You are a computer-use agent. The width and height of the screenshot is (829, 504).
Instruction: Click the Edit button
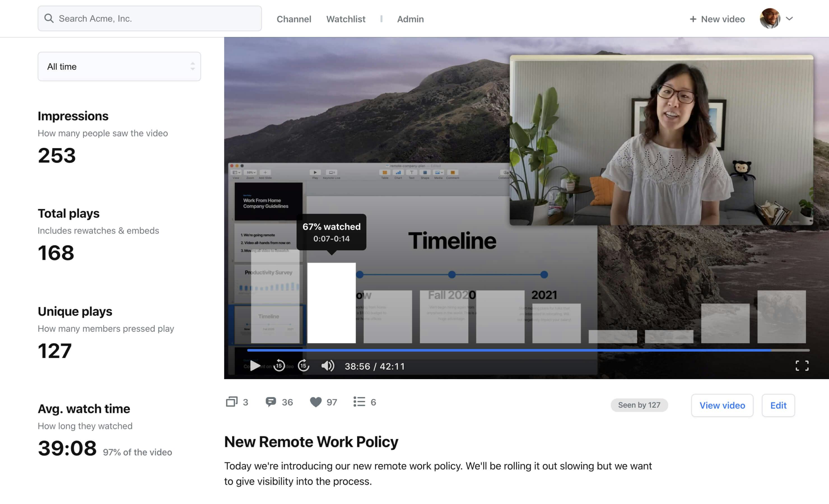pyautogui.click(x=778, y=405)
